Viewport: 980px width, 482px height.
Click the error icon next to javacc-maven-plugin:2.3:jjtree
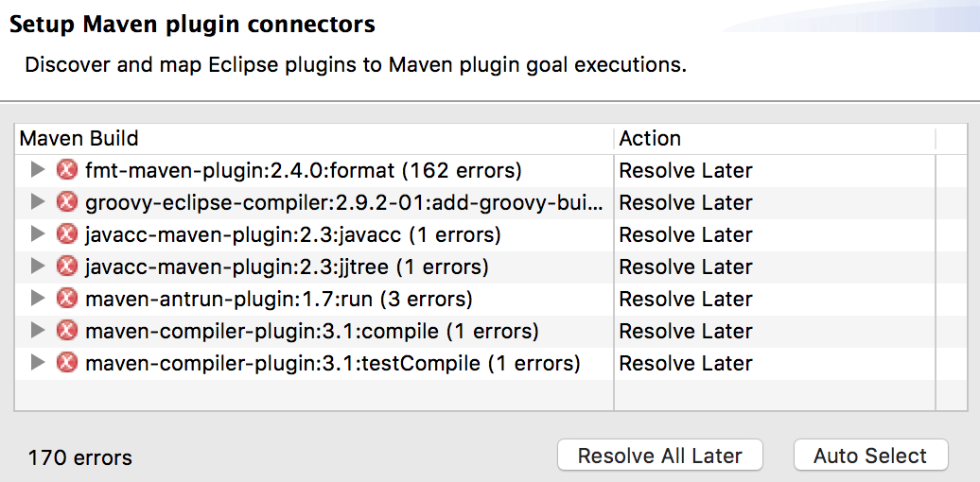point(66,267)
